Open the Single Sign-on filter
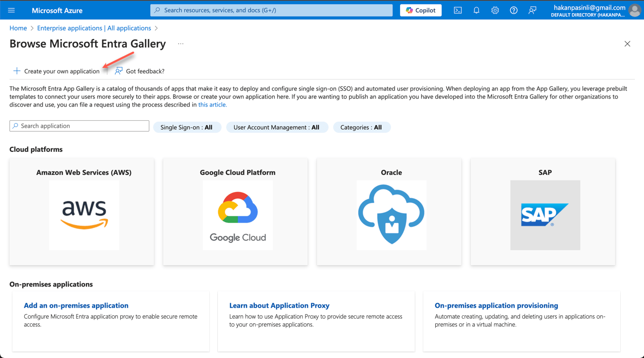The image size is (644, 358). point(187,127)
